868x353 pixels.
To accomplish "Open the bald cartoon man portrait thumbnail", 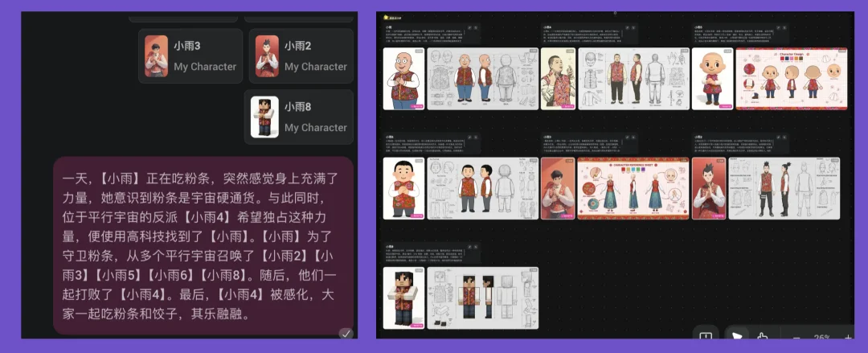I will point(403,79).
